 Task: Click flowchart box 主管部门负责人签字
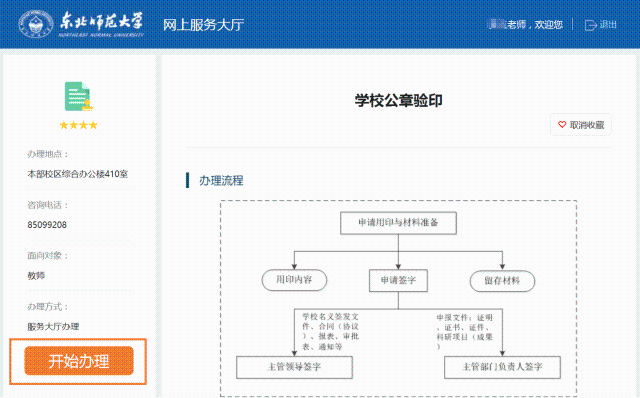(502, 367)
